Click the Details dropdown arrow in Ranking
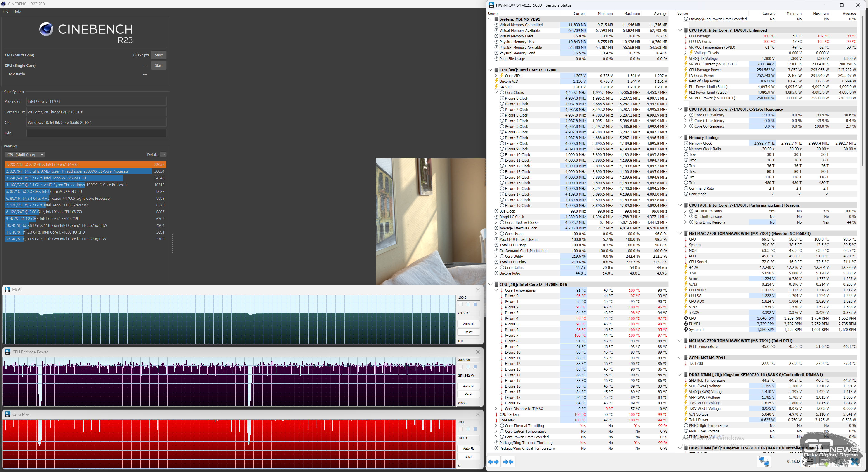868x472 pixels. (163, 154)
